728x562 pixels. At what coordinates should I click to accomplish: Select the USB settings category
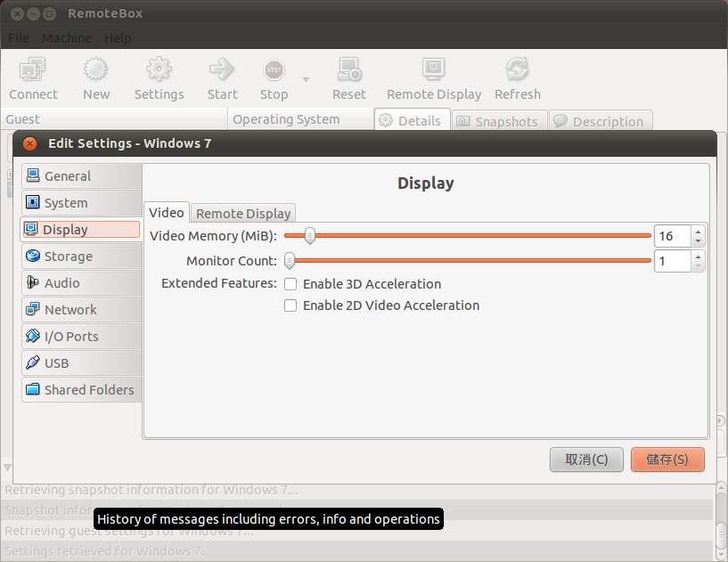82,362
